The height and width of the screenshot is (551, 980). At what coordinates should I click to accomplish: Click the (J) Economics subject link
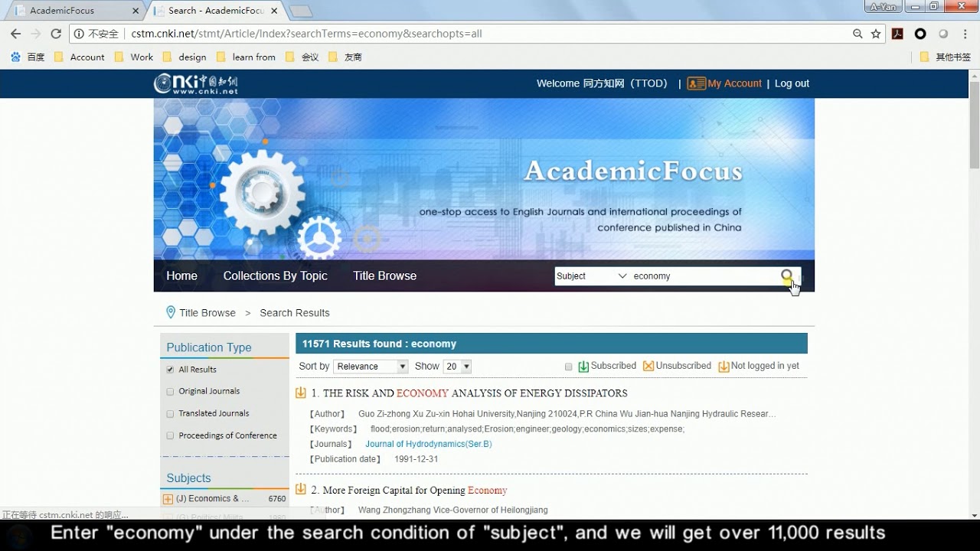tap(213, 499)
